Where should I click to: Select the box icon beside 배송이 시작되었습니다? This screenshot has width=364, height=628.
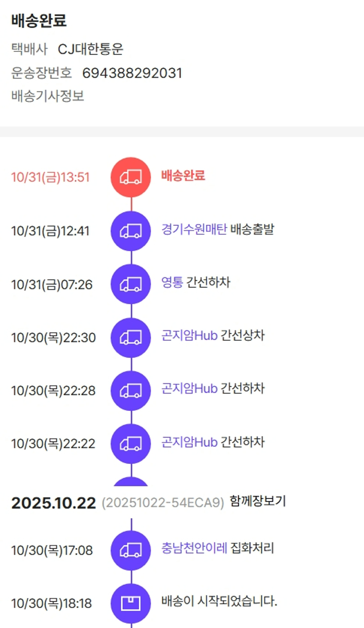point(131,604)
